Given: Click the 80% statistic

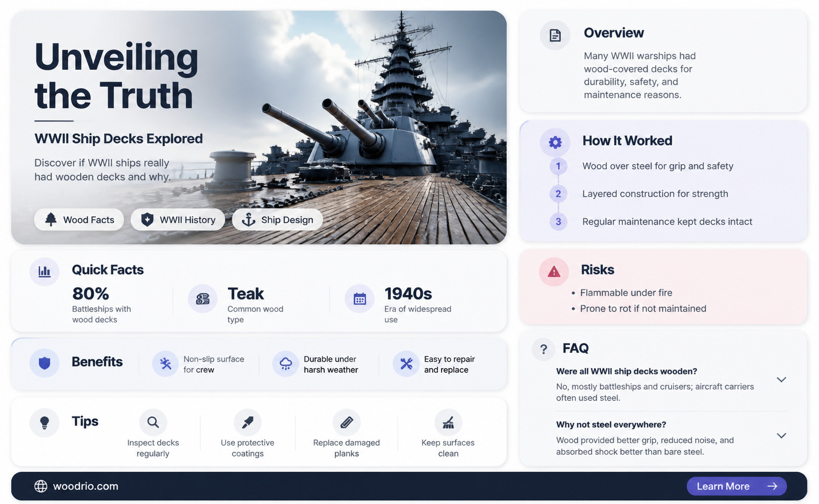Looking at the screenshot, I should [91, 293].
